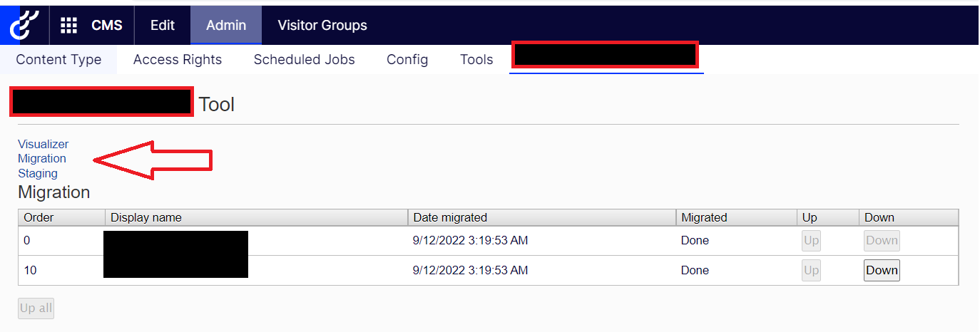The width and height of the screenshot is (980, 332).
Task: Switch to the Access Rights tab
Action: click(178, 60)
